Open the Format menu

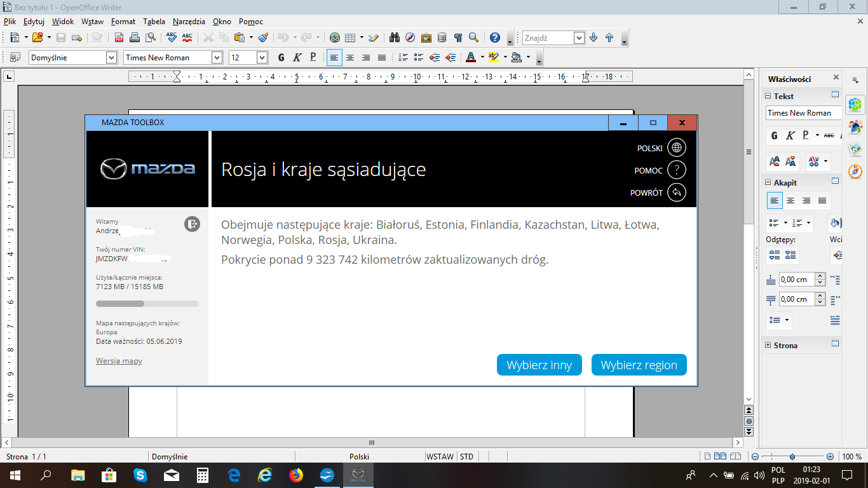click(x=123, y=21)
